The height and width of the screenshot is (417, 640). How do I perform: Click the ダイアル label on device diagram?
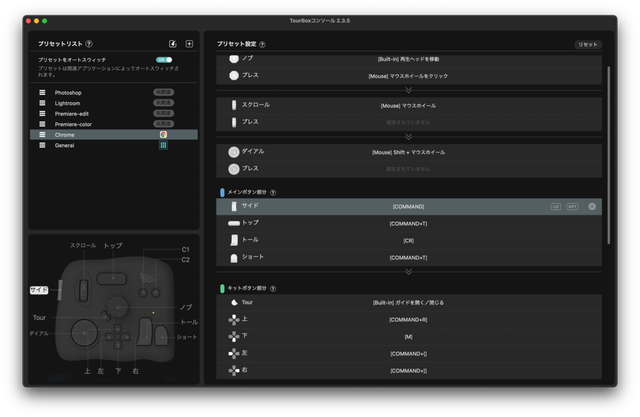point(39,333)
